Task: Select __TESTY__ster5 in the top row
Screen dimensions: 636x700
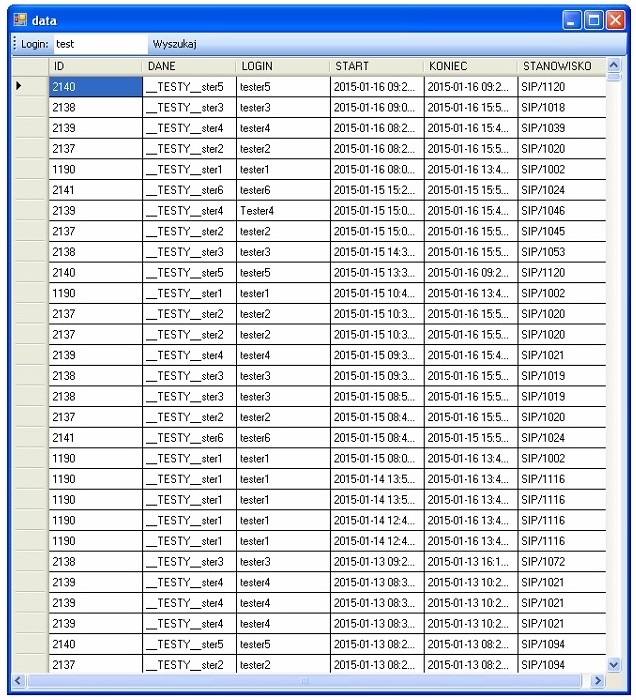Action: (189, 87)
